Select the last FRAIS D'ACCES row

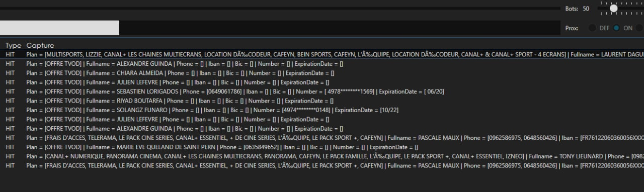point(322,165)
